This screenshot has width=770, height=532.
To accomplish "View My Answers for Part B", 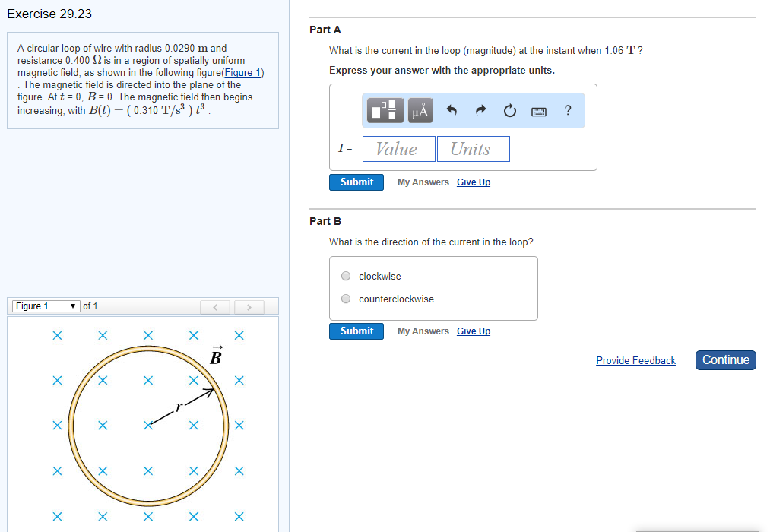I will click(x=423, y=331).
